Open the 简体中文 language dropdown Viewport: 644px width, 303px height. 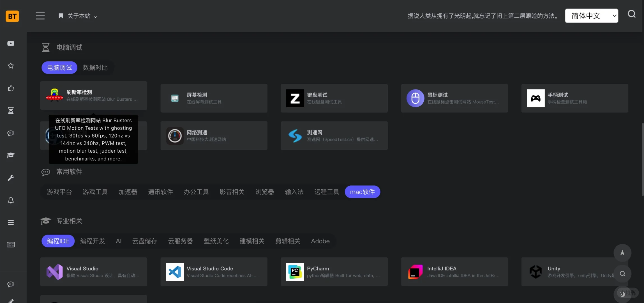[592, 16]
